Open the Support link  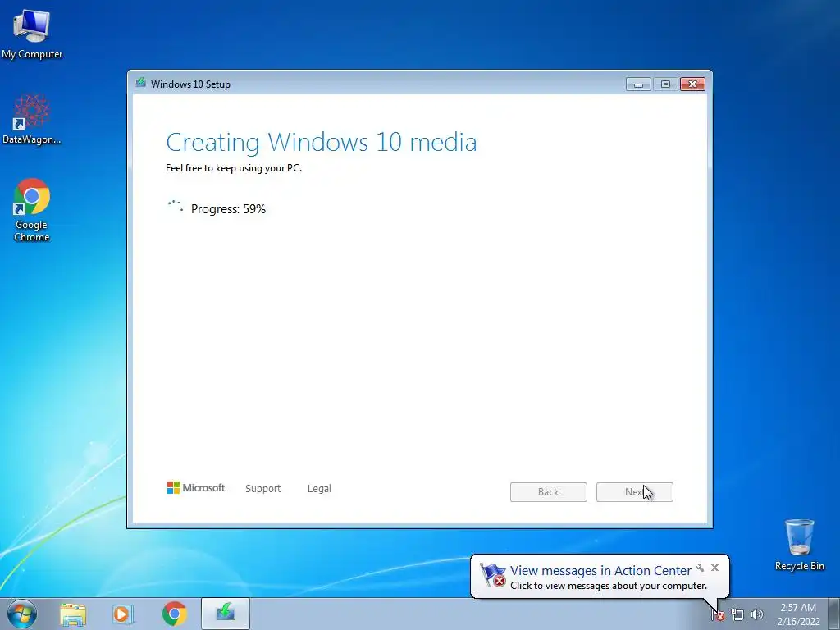[263, 489]
